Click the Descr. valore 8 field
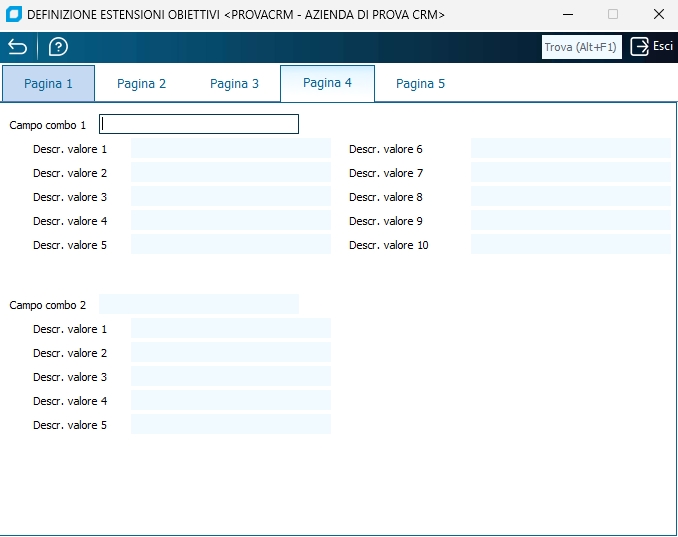678x537 pixels. 571,196
